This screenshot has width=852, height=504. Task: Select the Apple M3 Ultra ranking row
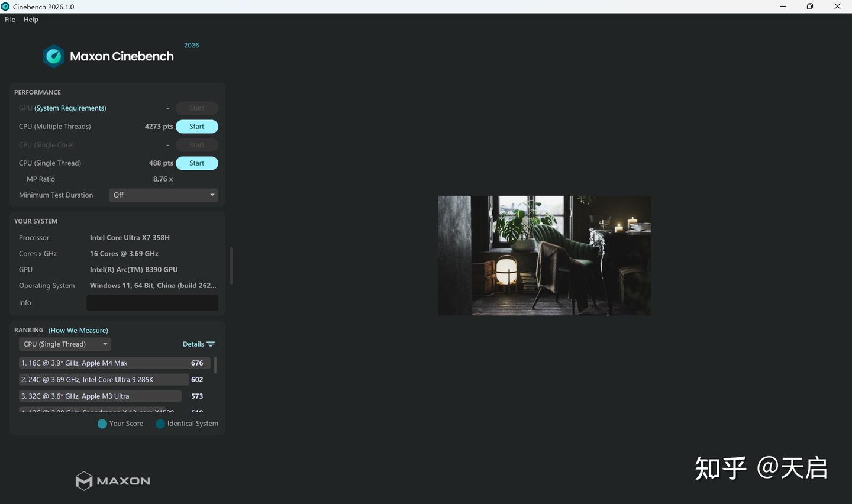click(115, 396)
